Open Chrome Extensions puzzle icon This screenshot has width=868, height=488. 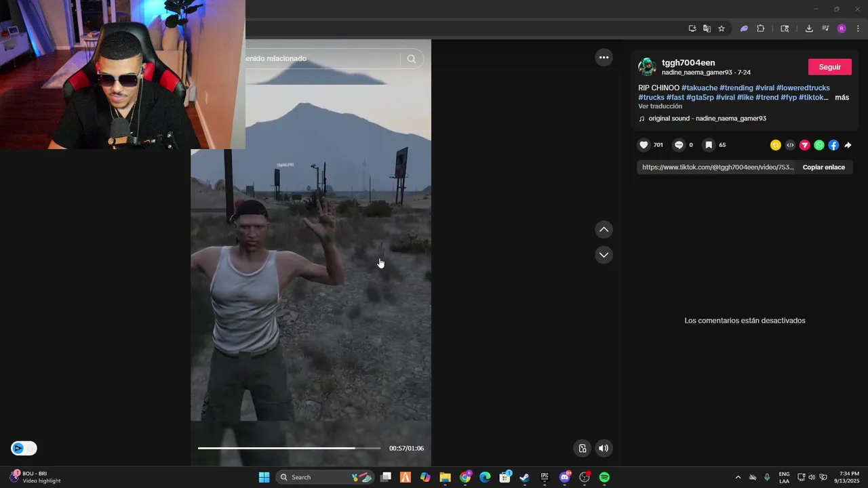(x=761, y=28)
